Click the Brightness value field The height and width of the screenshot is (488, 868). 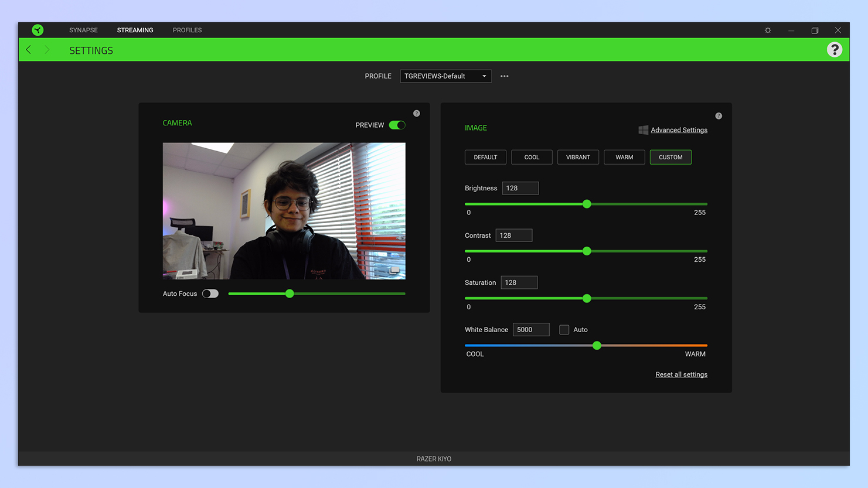tap(520, 188)
